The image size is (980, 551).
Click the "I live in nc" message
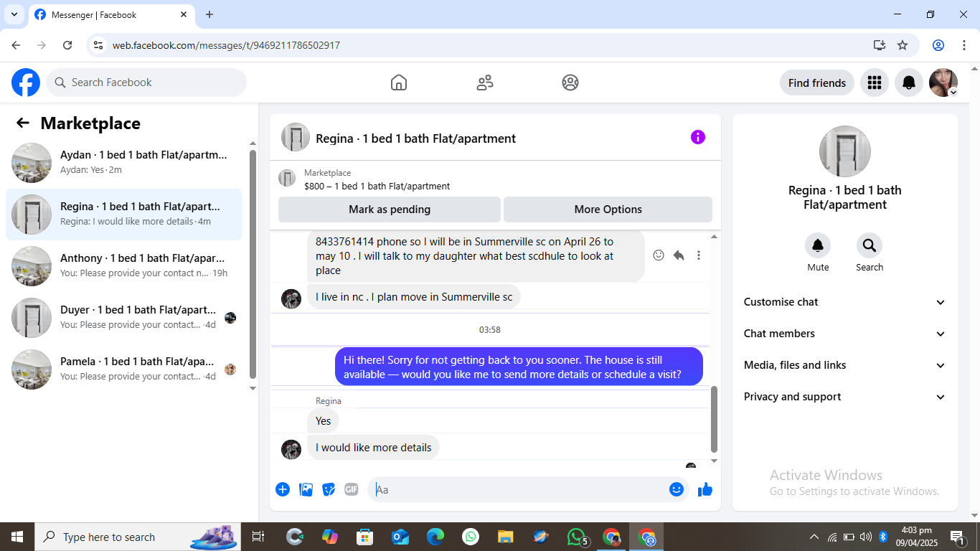[x=414, y=297]
